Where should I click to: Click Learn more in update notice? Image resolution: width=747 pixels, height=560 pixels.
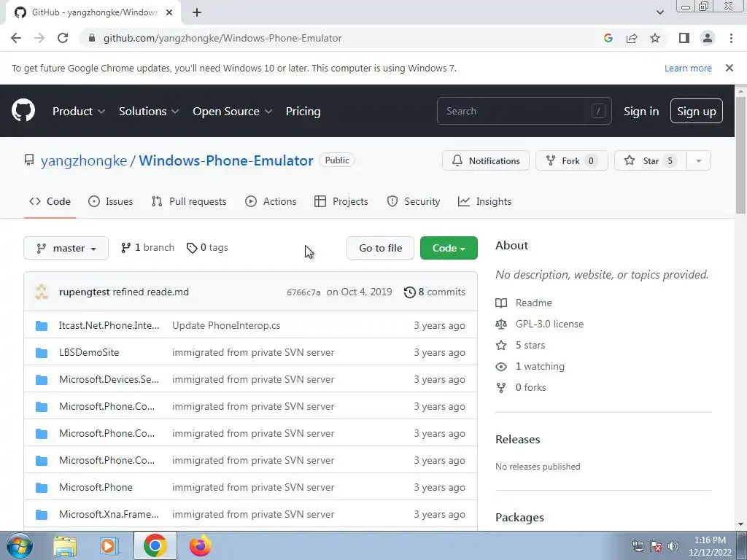point(688,68)
